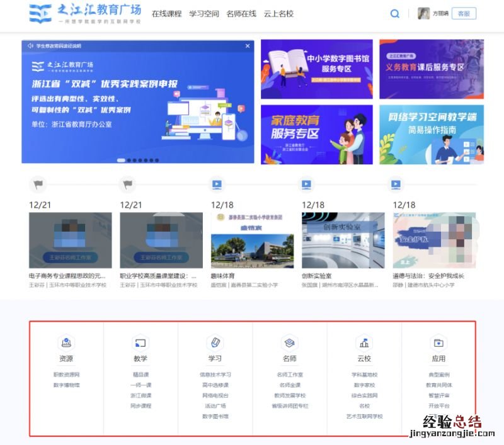Open the 名师工作室 link
Image resolution: width=504 pixels, height=445 pixels.
coord(290,375)
